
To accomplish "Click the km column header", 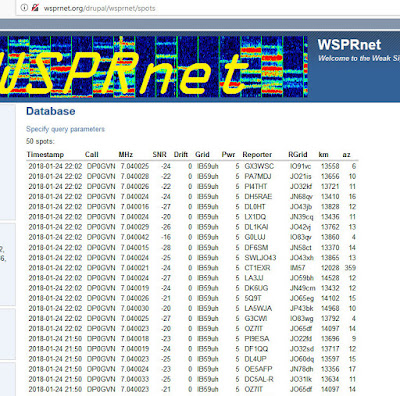I will [x=323, y=155].
